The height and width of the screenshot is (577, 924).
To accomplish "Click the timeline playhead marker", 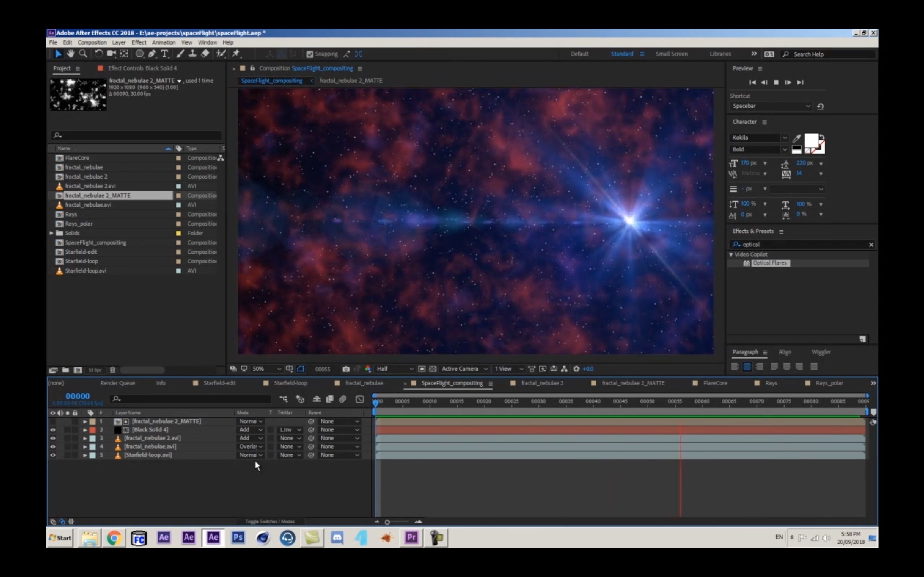I will pyautogui.click(x=375, y=401).
